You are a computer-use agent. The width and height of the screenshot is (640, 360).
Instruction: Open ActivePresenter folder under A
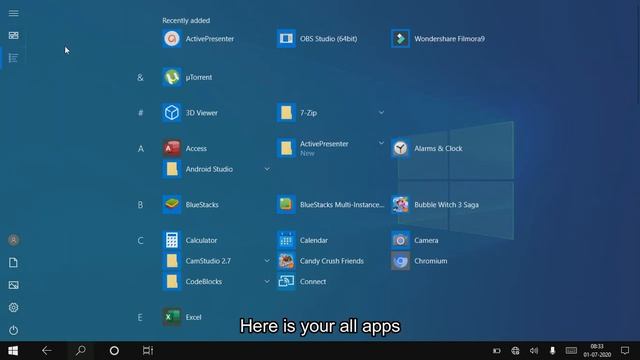tap(313, 148)
